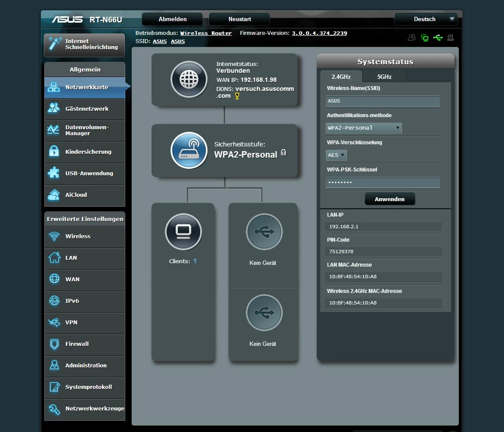
Task: Open Gästenetzwerk in the sidebar
Action: click(85, 109)
